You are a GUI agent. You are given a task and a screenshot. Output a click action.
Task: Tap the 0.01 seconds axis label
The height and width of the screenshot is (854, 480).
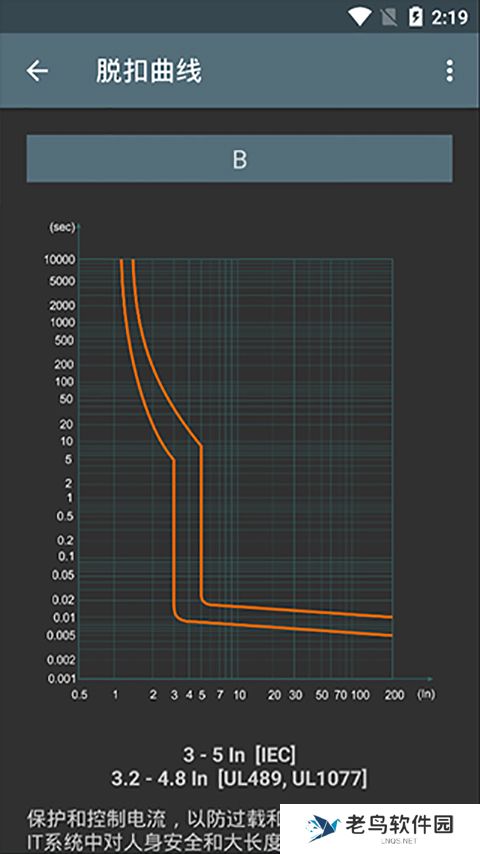65,618
